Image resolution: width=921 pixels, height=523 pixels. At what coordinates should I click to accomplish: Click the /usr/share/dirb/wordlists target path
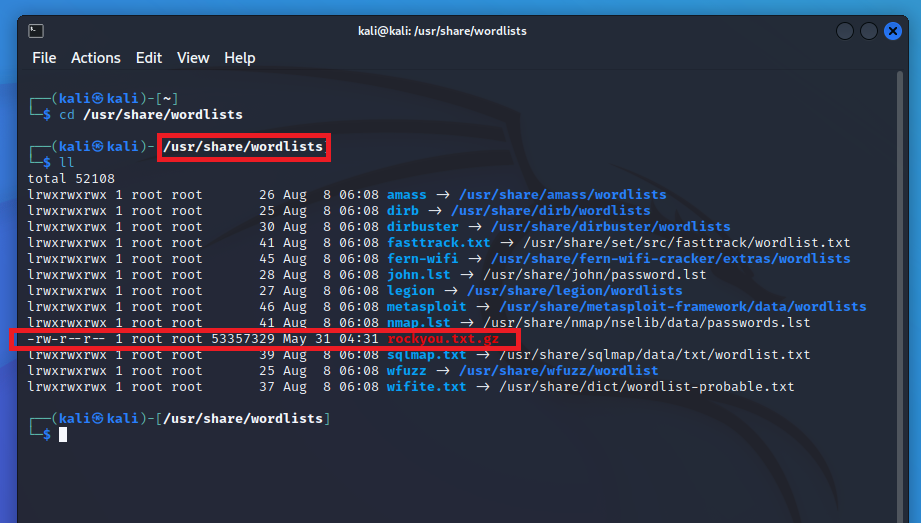point(551,210)
